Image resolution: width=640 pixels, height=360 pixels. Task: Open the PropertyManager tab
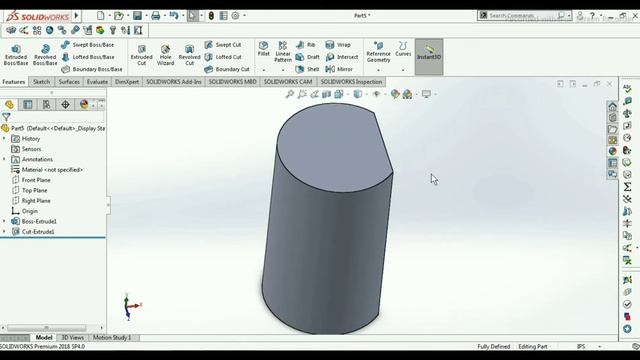coord(28,105)
